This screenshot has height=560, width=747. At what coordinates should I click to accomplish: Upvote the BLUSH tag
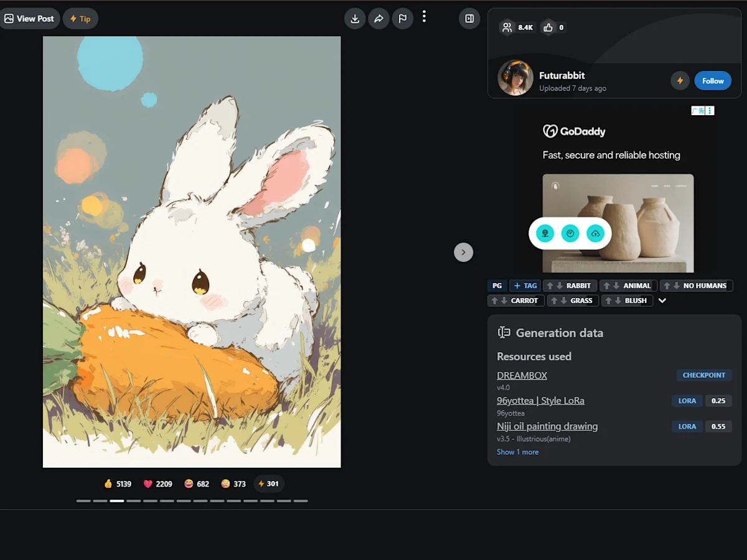click(609, 301)
